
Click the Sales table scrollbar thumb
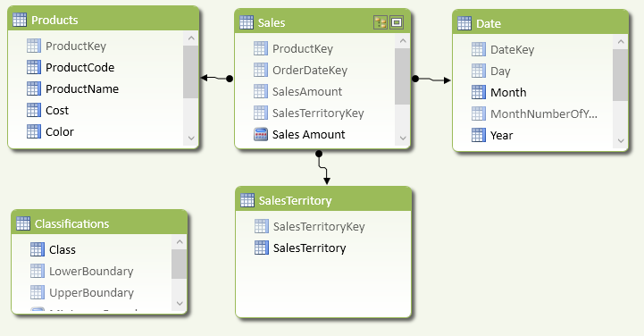pyautogui.click(x=403, y=76)
